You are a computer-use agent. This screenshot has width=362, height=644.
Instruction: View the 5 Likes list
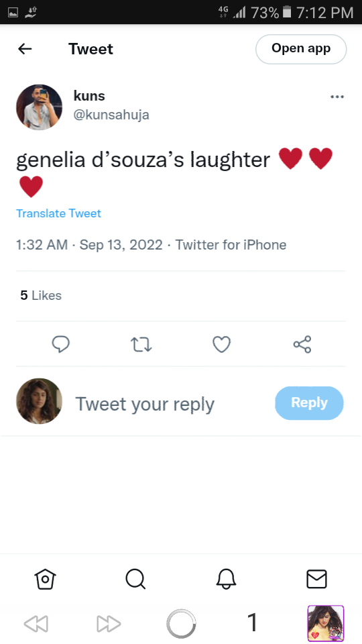coord(41,296)
